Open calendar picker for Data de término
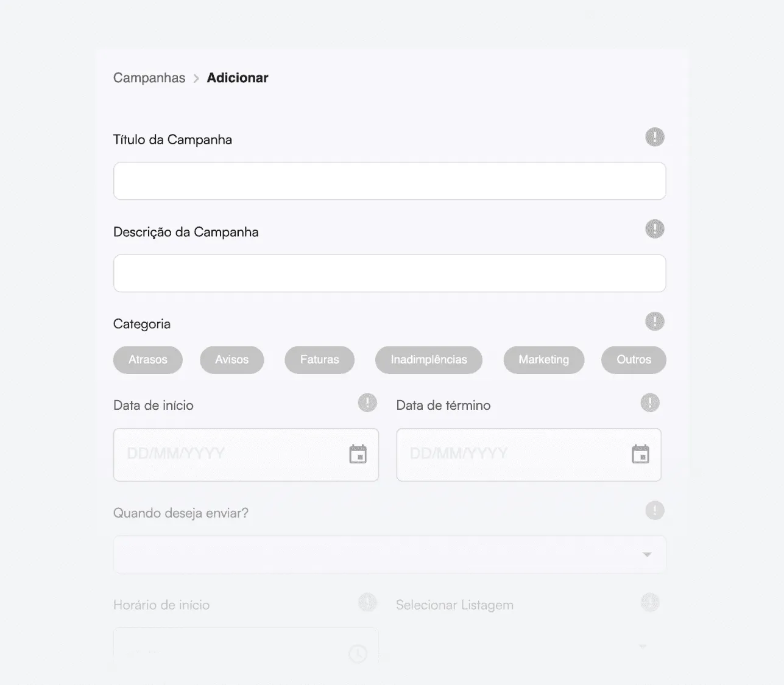 coord(640,454)
